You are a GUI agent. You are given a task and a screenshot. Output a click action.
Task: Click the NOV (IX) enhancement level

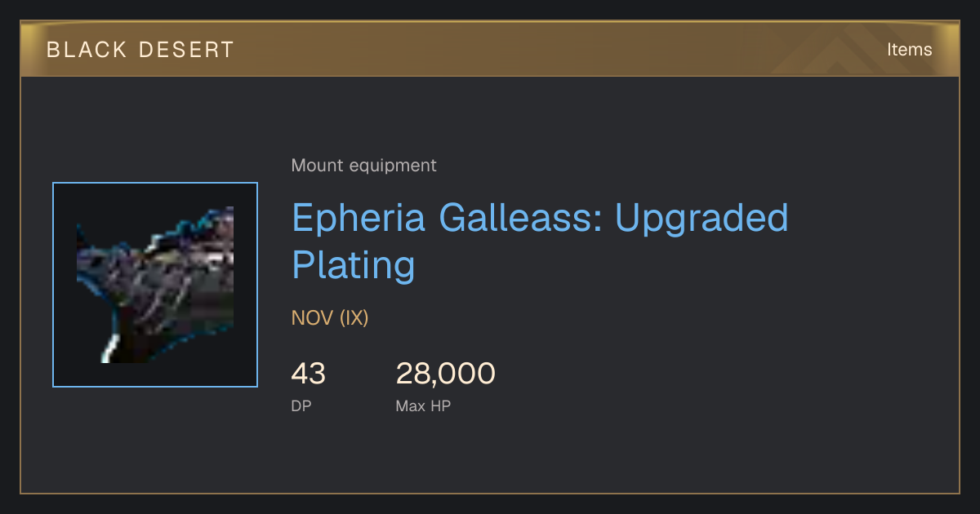[x=330, y=318]
